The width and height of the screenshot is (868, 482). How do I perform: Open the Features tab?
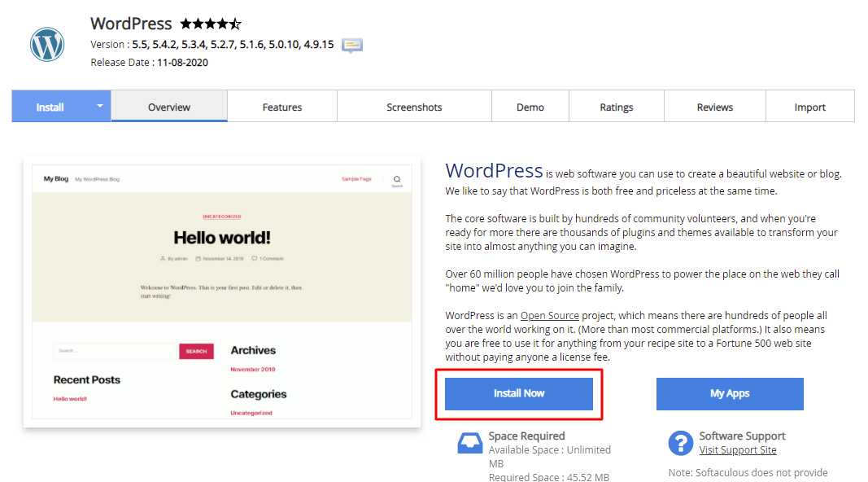tap(282, 107)
